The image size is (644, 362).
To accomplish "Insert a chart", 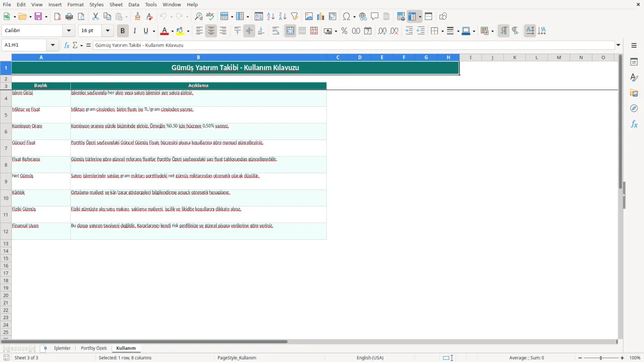I will pyautogui.click(x=321, y=17).
